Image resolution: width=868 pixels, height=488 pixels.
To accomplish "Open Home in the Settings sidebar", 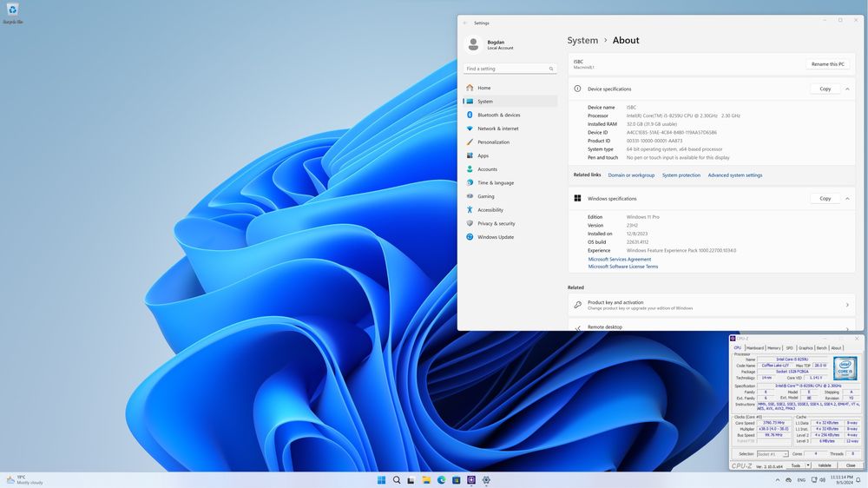I will 510,88.
